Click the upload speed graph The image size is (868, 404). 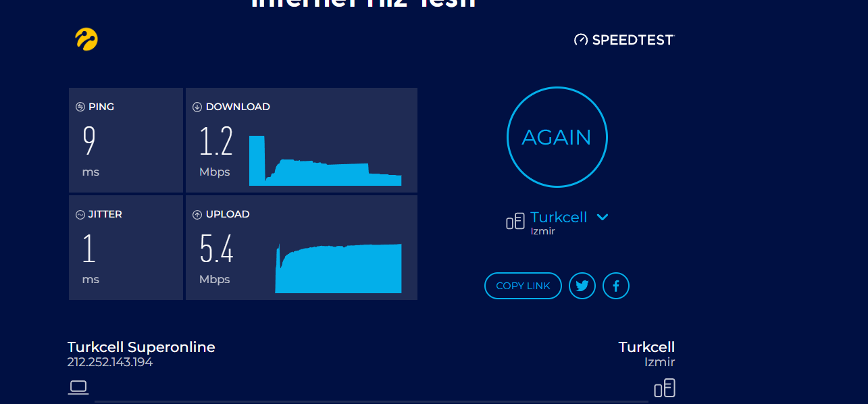(338, 269)
